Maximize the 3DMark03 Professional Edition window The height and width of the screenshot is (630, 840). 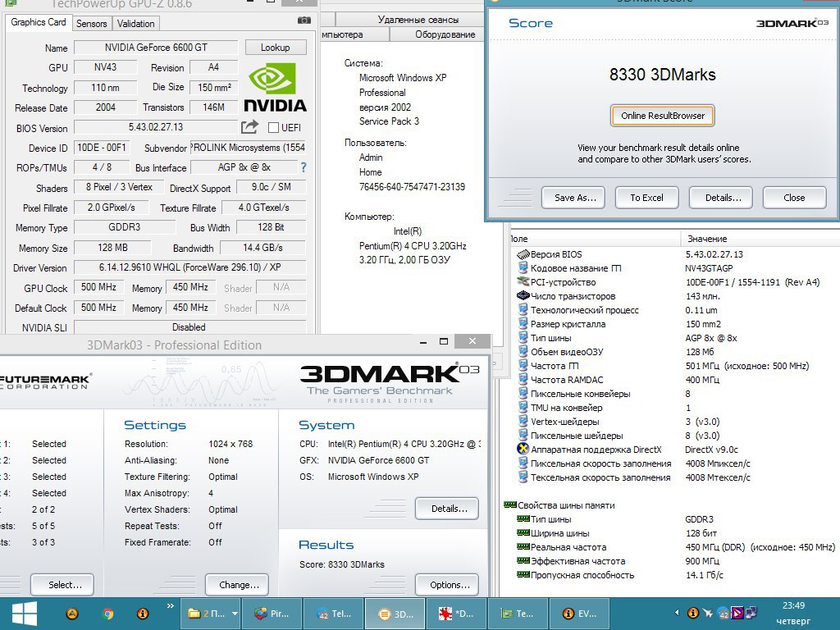tap(444, 341)
